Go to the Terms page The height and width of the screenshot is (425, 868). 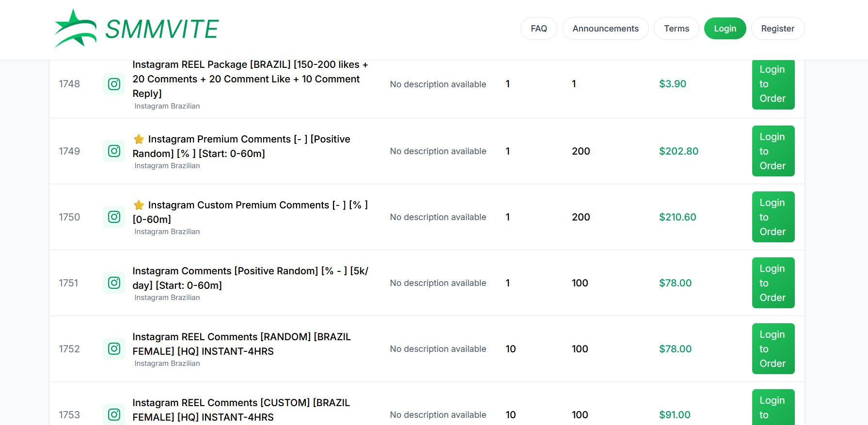676,29
